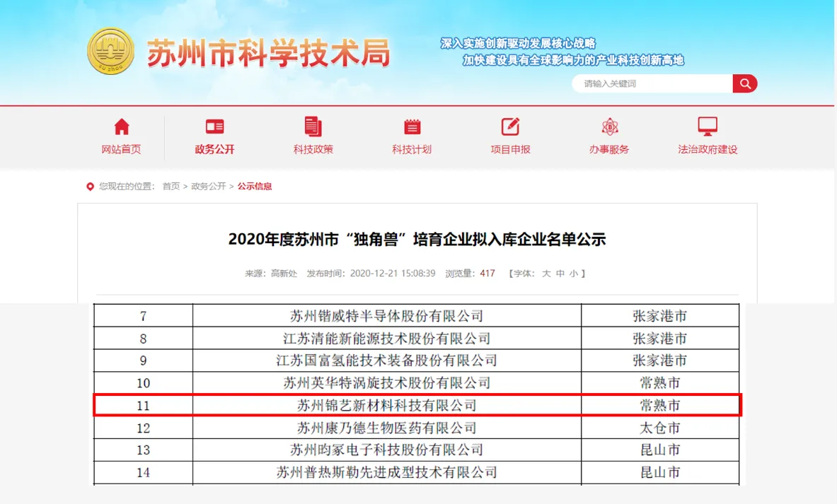Click the Suzhou gold emblem logo
837x504 pixels.
click(x=110, y=52)
